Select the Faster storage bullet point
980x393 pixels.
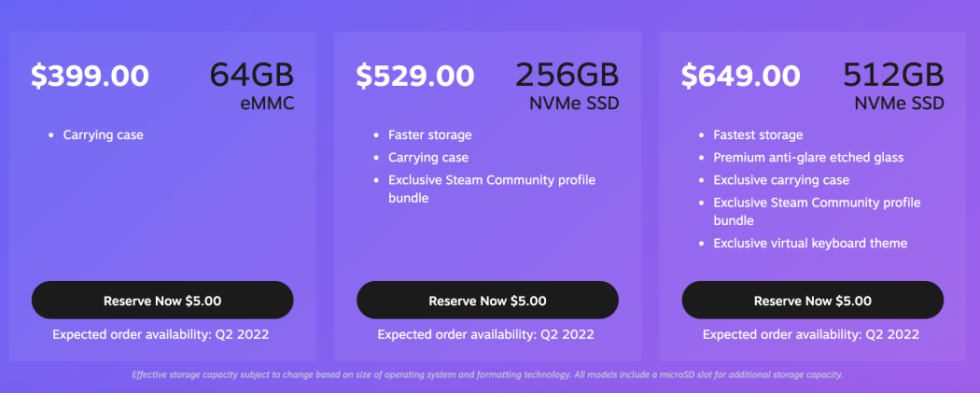(x=430, y=135)
